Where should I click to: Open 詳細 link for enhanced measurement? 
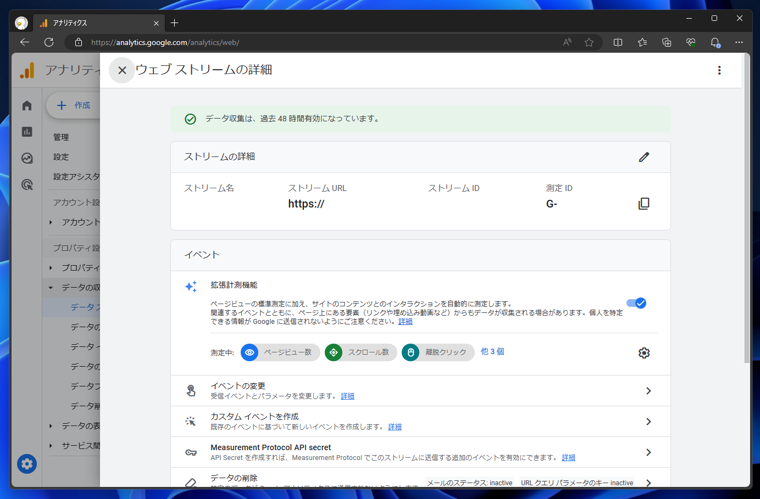coord(405,322)
